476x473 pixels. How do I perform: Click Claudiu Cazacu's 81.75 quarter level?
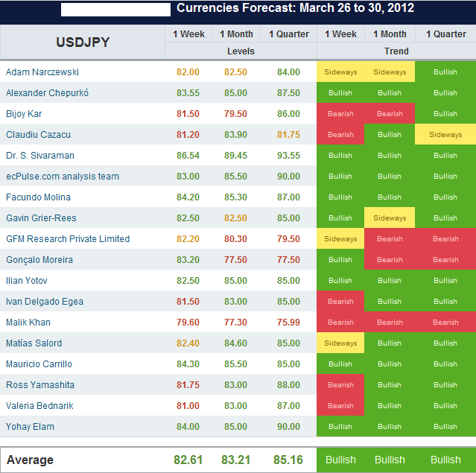pyautogui.click(x=288, y=135)
